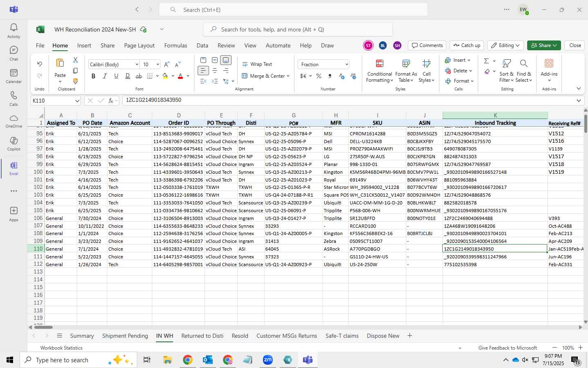Apply percent style number format
Image resolution: width=588 pixels, height=368 pixels.
point(319,76)
